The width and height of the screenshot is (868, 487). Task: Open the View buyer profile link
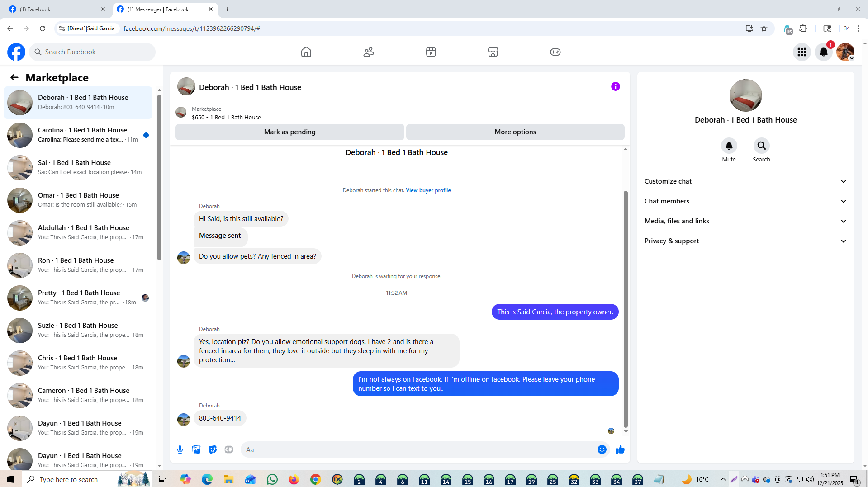coord(428,190)
